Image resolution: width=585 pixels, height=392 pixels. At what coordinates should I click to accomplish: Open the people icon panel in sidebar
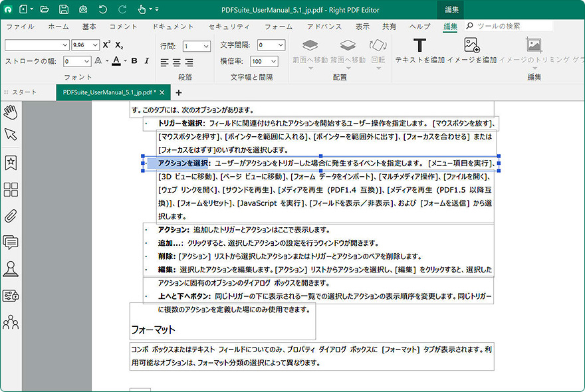pos(11,322)
